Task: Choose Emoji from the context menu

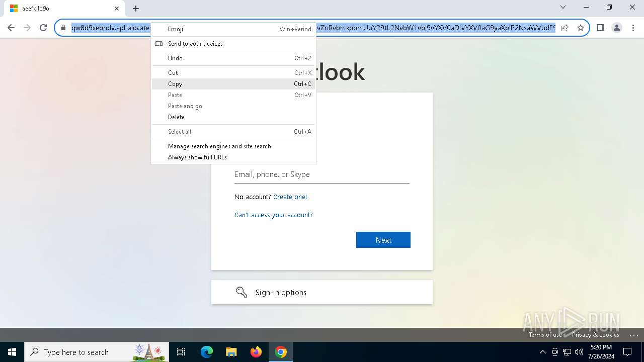Action: coord(233,29)
